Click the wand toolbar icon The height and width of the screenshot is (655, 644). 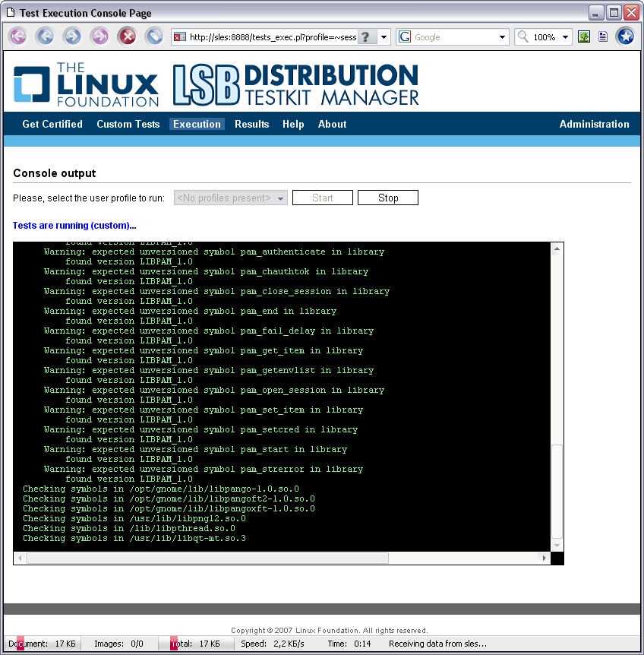154,36
